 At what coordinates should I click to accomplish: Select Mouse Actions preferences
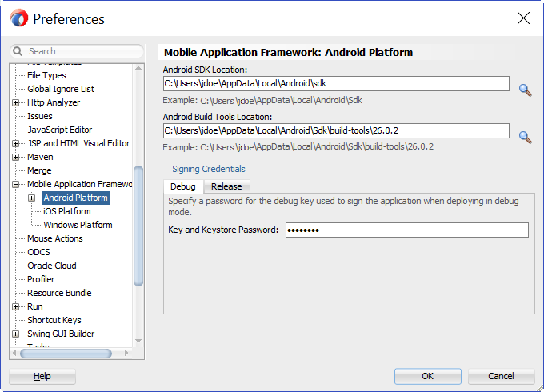(55, 238)
